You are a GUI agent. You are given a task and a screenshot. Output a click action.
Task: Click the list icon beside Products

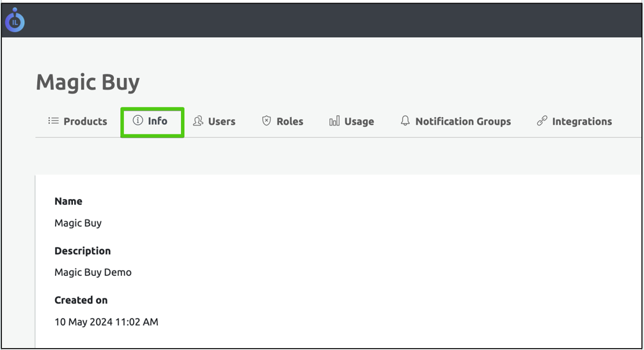(x=54, y=121)
